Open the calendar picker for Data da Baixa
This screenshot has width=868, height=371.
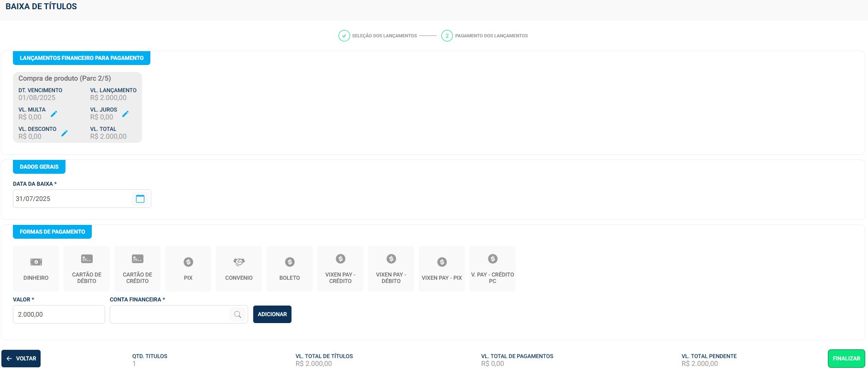click(x=140, y=199)
